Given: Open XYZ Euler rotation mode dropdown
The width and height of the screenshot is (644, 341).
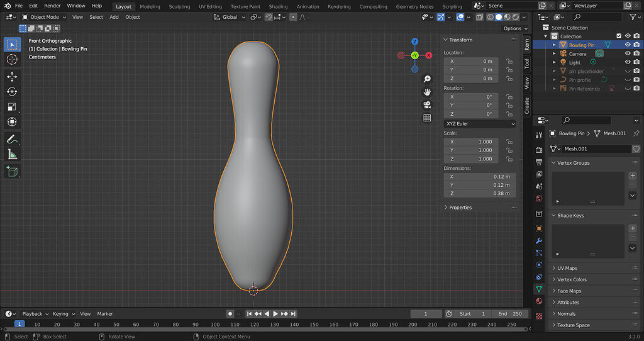Looking at the screenshot, I should (480, 124).
